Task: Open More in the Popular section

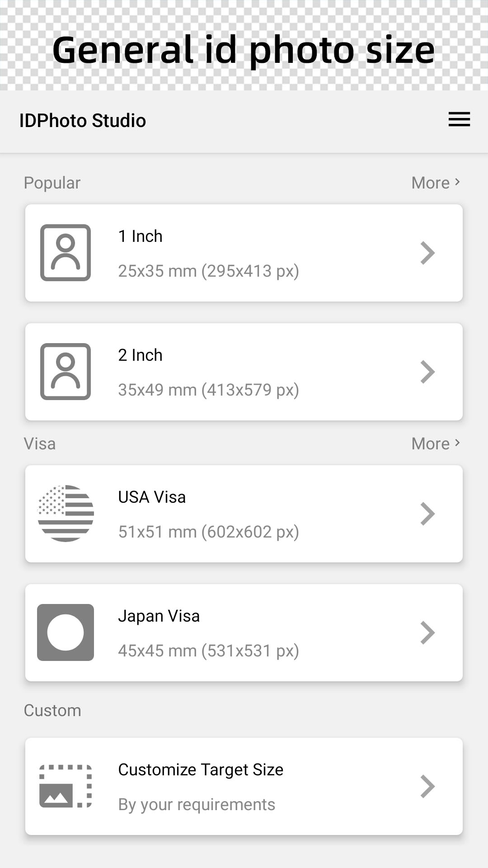Action: pos(436,183)
